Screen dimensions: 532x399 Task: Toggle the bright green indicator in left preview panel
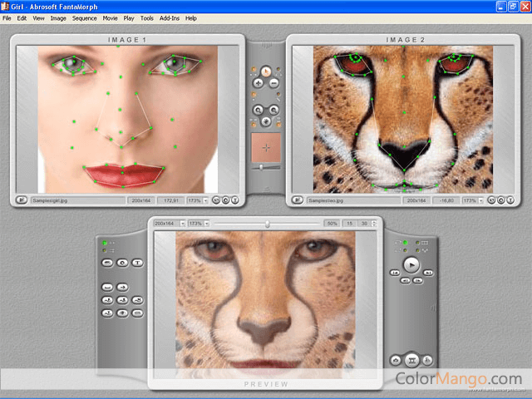105,243
